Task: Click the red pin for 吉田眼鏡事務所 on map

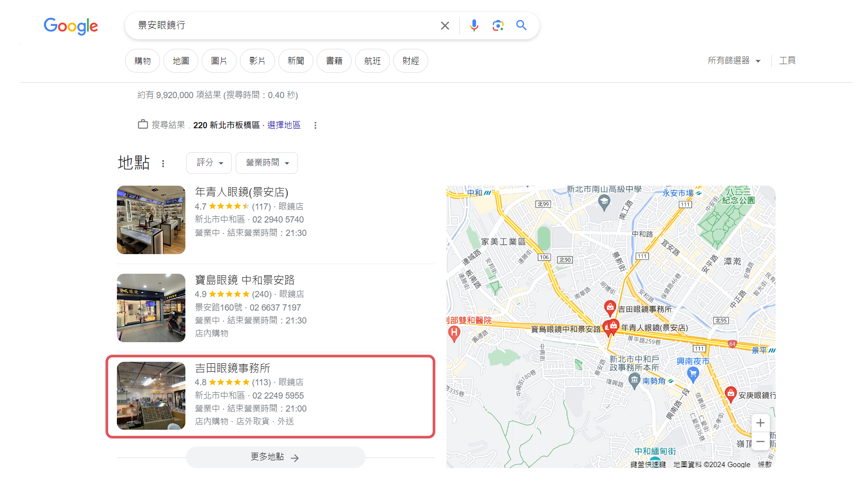Action: [610, 308]
